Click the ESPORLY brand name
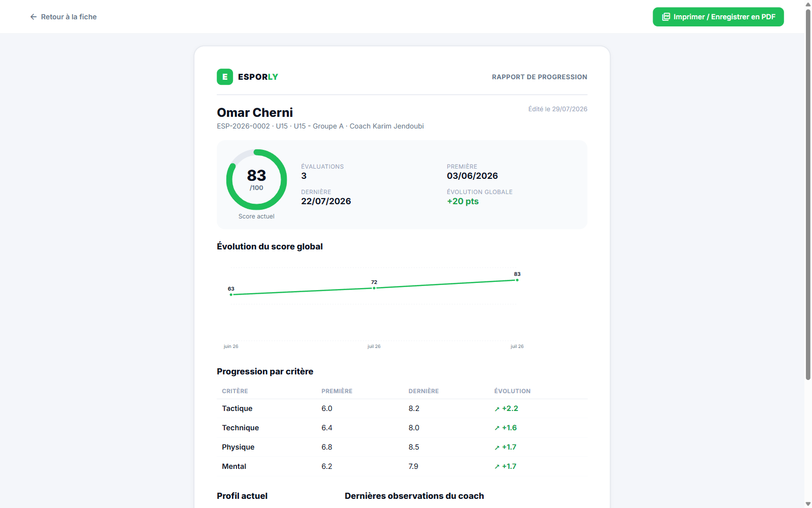The image size is (812, 508). point(258,77)
